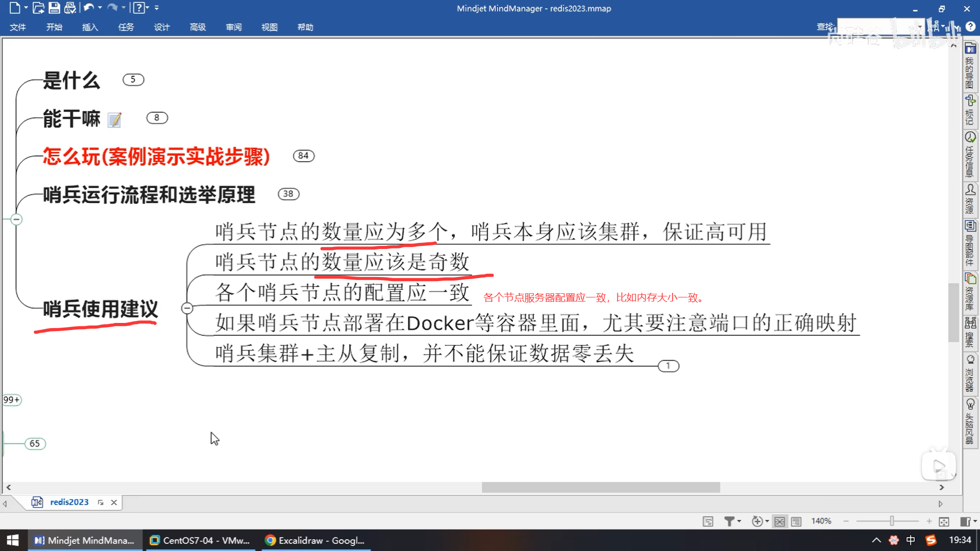Open the note icon on 能干嘛 topic
The width and height of the screenshot is (980, 551).
coord(115,119)
